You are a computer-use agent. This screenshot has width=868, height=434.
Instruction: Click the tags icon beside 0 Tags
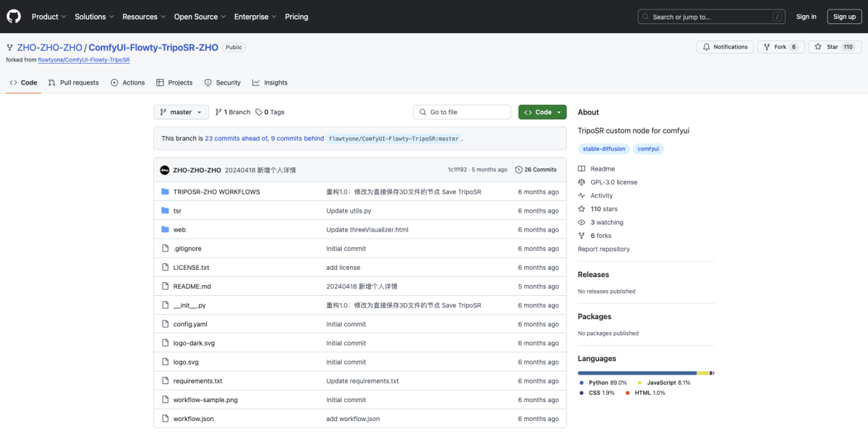259,112
